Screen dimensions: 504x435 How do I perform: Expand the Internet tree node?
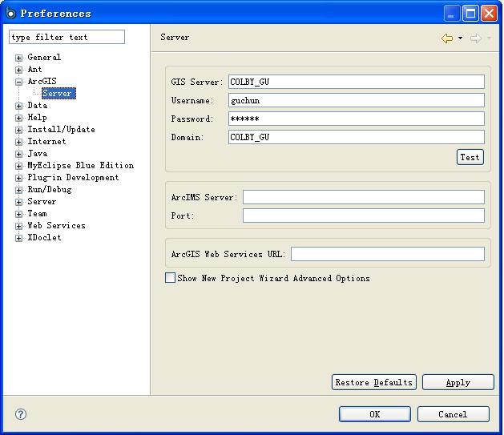(18, 142)
